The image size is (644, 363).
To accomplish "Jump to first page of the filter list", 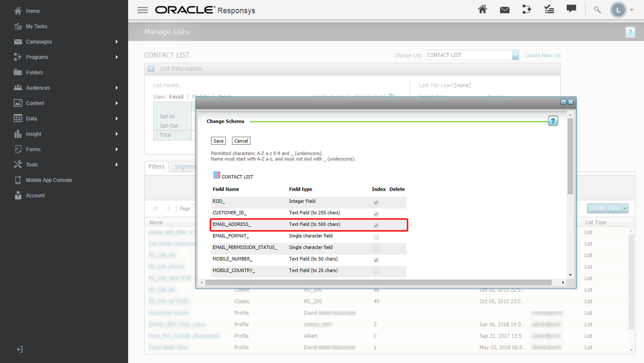I will coord(156,208).
